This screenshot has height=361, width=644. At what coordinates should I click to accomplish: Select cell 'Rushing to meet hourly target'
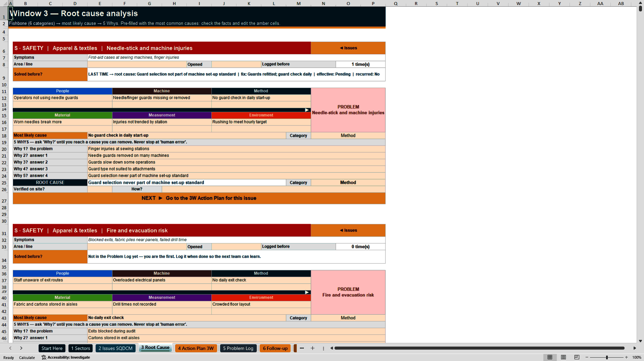[261, 122]
